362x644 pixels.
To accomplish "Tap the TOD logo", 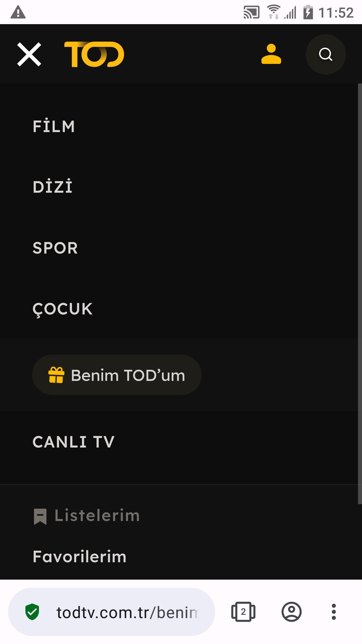I will 94,54.
